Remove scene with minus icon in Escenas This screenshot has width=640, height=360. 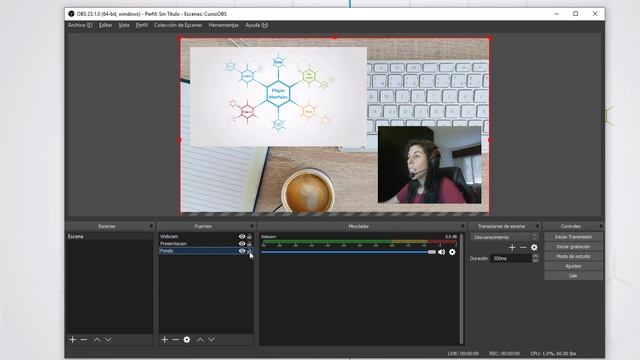(84, 340)
